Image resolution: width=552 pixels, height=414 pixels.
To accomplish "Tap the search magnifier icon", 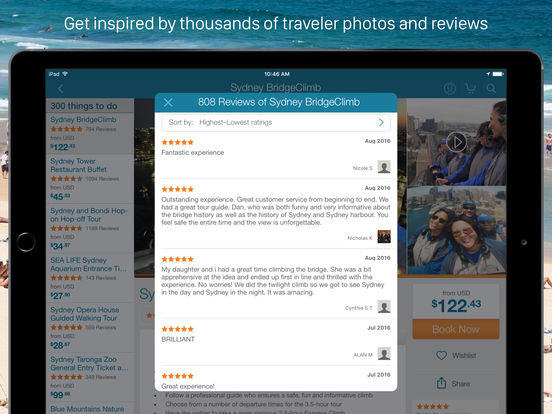I will click(491, 88).
